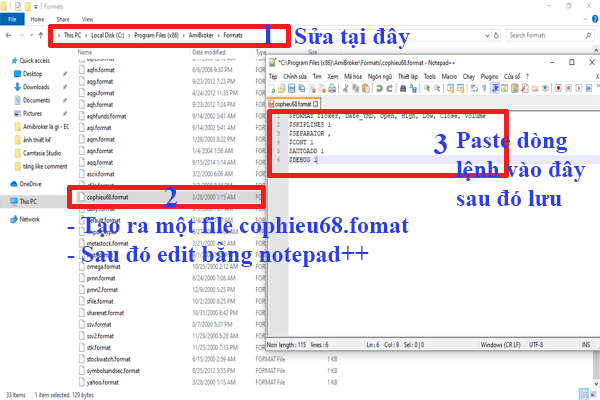This screenshot has height=400, width=600.
Task: Open the Ngôn ngữ menu
Action: [x=380, y=77]
